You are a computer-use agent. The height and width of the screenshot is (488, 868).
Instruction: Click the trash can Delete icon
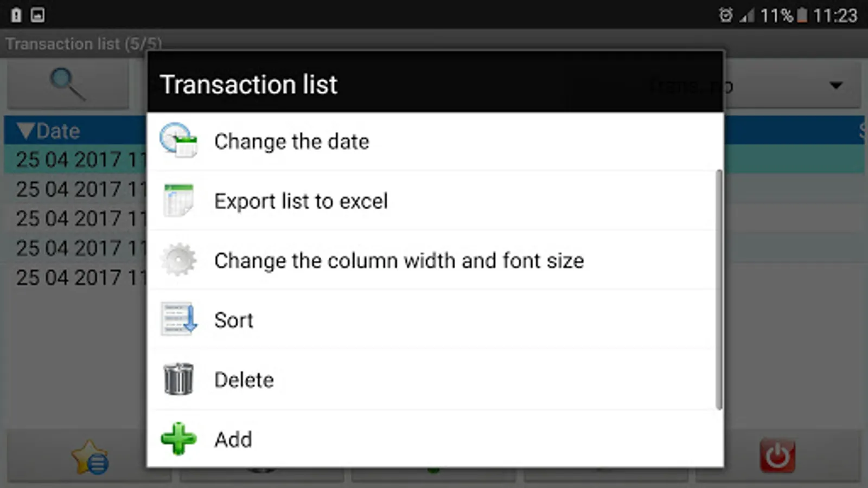[178, 379]
